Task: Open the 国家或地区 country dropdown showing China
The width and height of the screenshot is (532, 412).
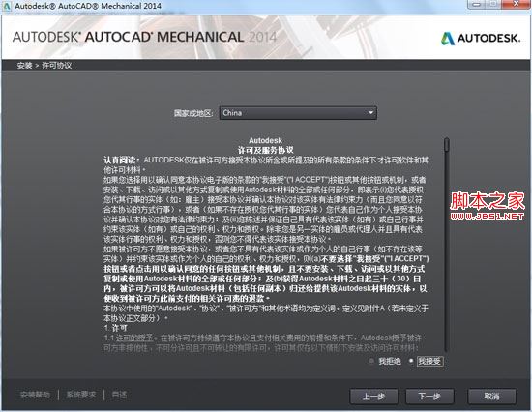Action: tap(298, 113)
